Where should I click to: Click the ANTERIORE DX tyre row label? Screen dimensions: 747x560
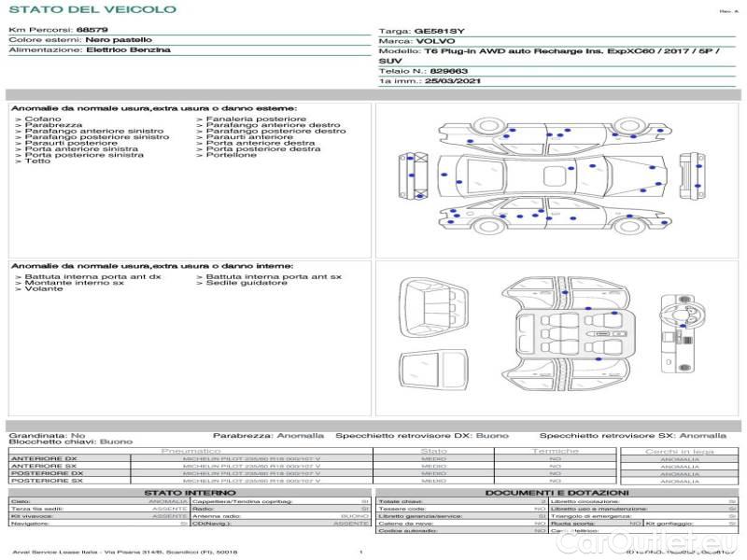44,458
